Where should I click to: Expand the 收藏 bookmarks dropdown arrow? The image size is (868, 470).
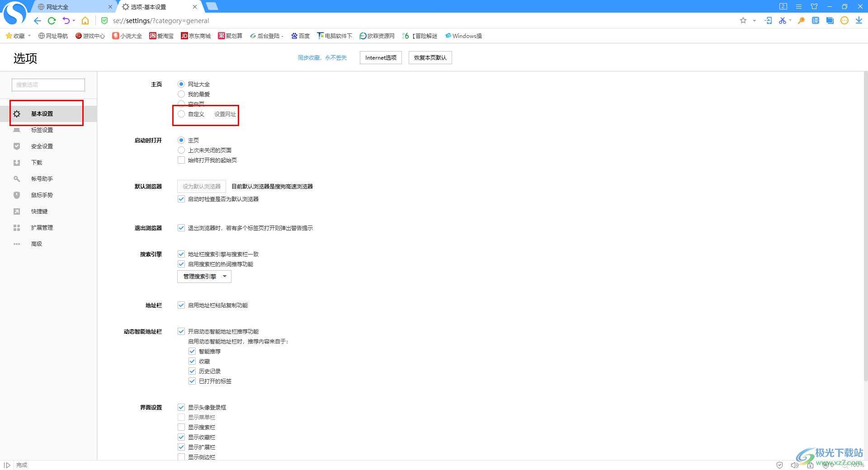pyautogui.click(x=29, y=36)
